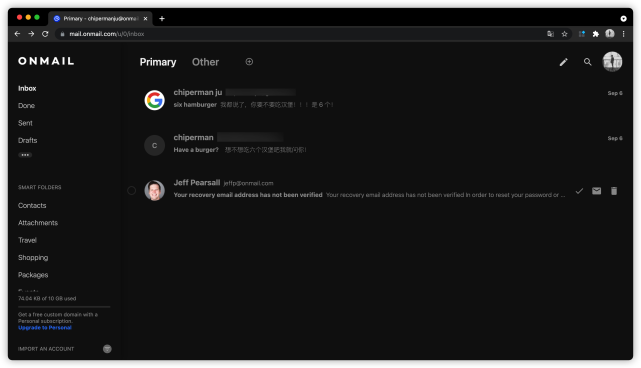Viewport: 641px width, 368px height.
Task: Open the Attachments smart folder
Action: coord(38,223)
